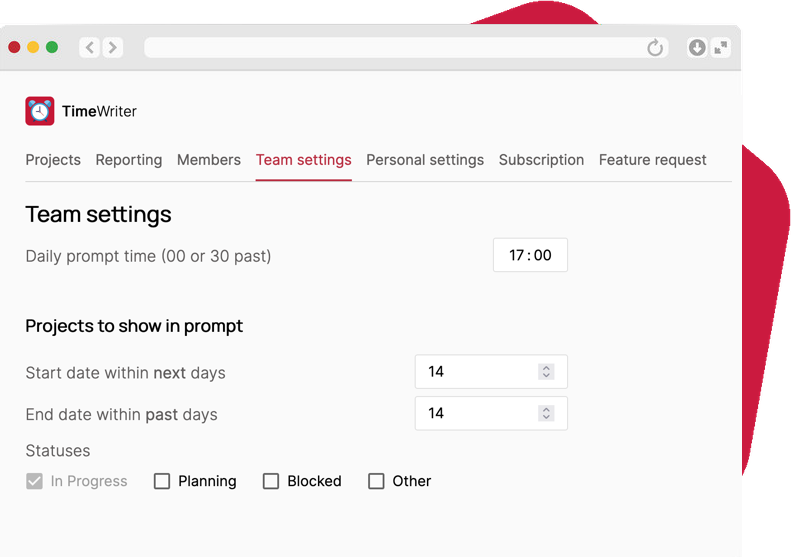Adjust End date within past days stepper
This screenshot has width=791, height=557.
coord(546,413)
